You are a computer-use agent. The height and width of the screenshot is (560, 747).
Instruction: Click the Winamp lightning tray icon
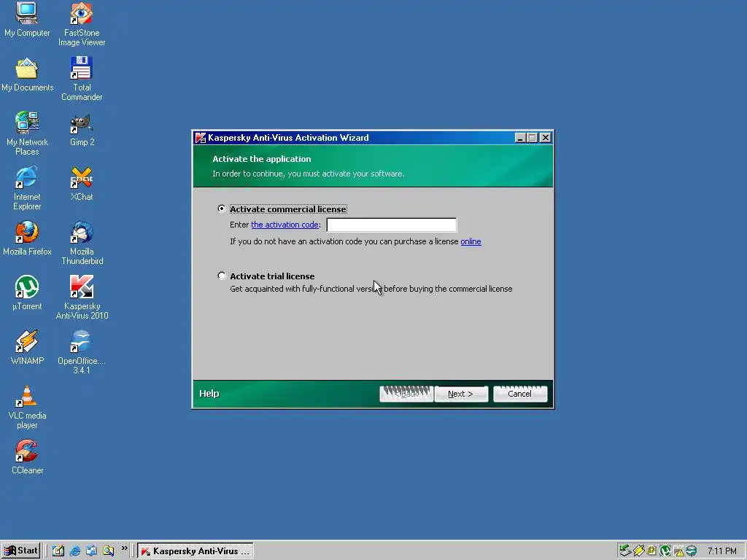(x=639, y=551)
